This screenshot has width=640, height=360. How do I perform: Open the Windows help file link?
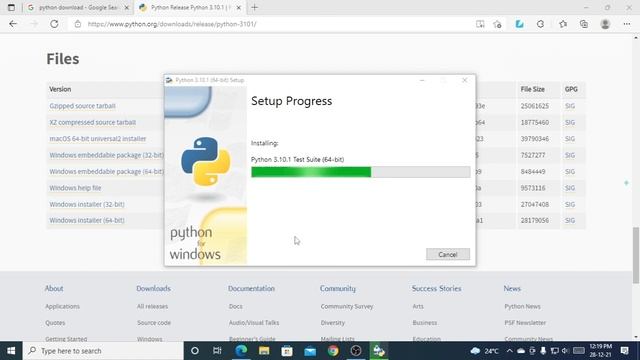(75, 188)
